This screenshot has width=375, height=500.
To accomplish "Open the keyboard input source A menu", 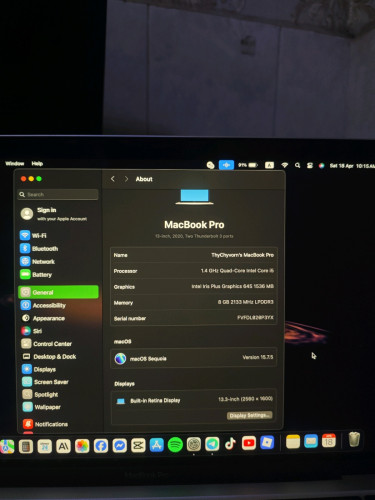I will pyautogui.click(x=269, y=165).
